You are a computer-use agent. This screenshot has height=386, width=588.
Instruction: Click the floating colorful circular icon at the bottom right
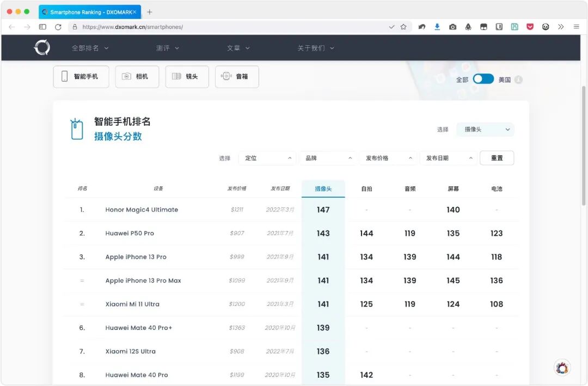click(x=562, y=368)
